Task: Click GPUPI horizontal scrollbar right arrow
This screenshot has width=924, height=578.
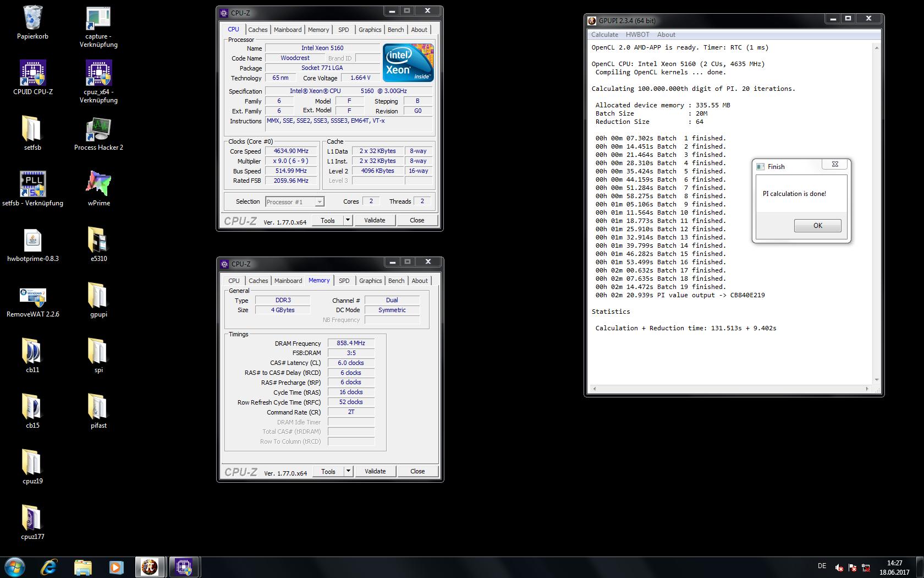Action: click(x=867, y=389)
